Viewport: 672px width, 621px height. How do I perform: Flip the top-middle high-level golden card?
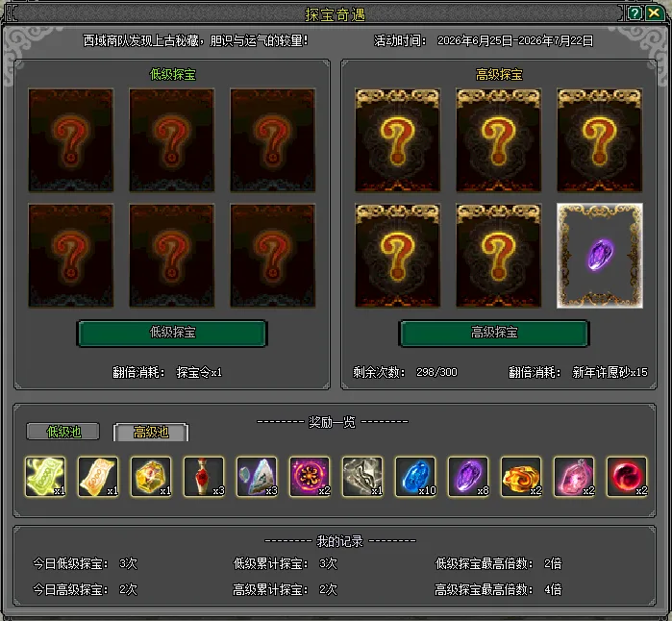498,140
